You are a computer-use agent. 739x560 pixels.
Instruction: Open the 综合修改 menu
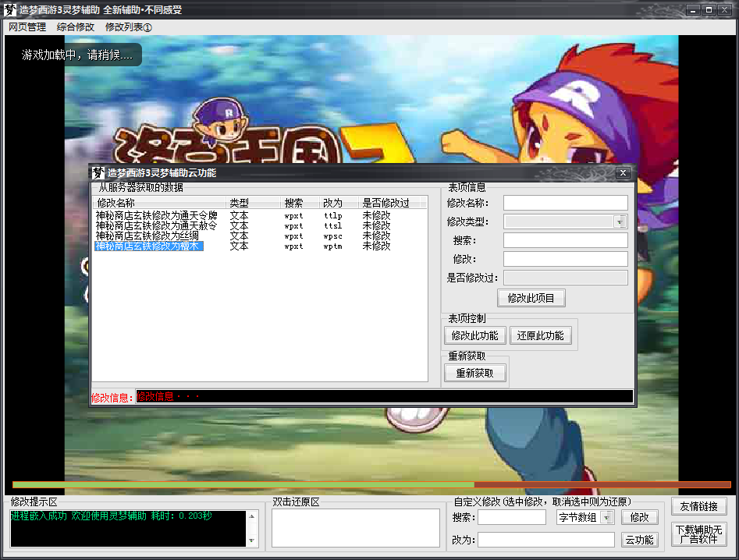coord(76,27)
